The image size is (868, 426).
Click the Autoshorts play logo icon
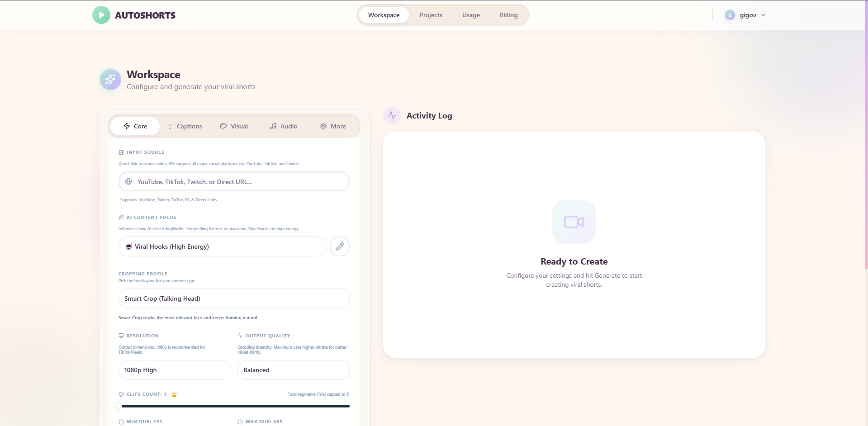click(101, 14)
